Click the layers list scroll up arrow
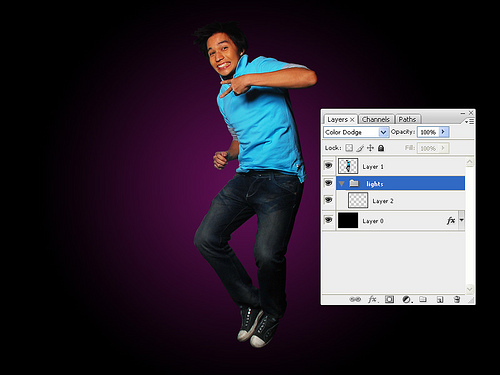 point(470,162)
